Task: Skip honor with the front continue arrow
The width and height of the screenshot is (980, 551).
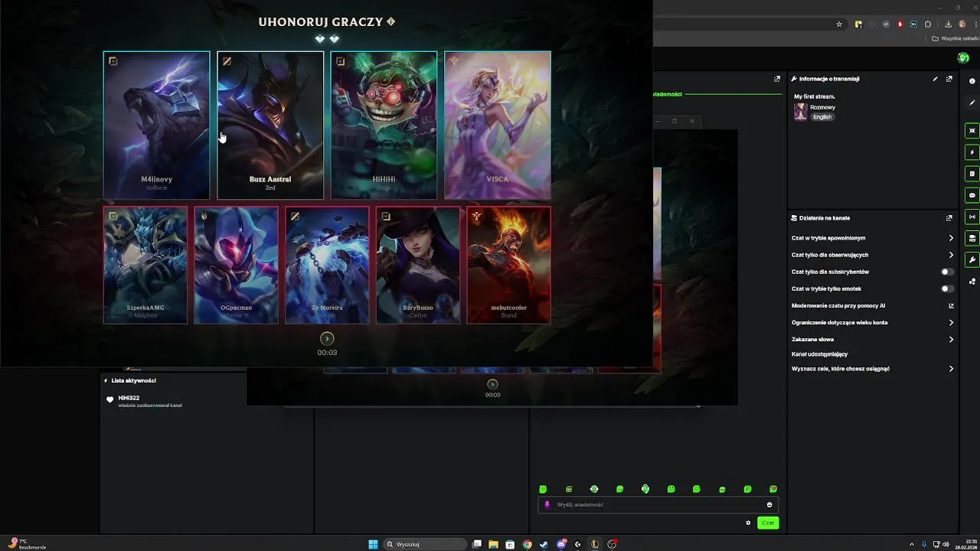Action: tap(327, 338)
